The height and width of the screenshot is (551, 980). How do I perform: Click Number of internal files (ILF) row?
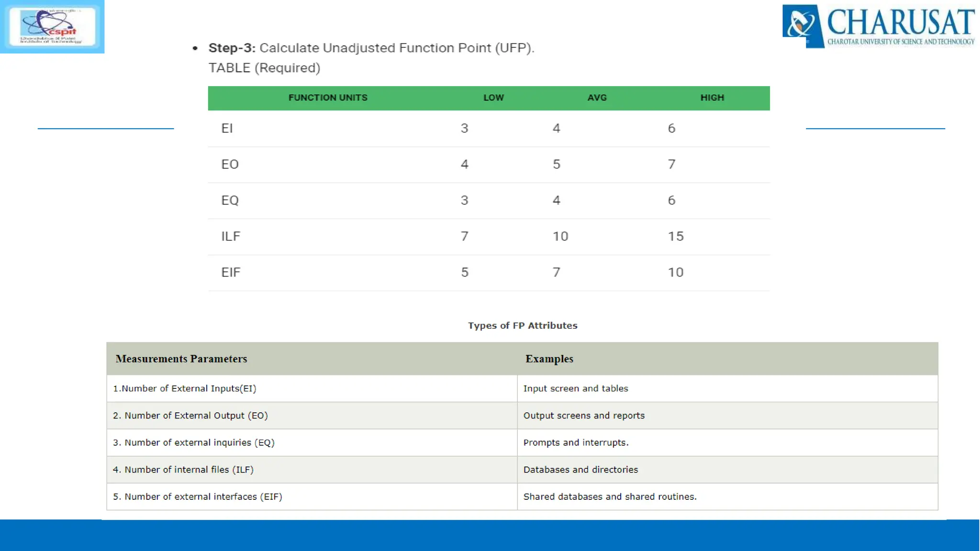point(183,470)
